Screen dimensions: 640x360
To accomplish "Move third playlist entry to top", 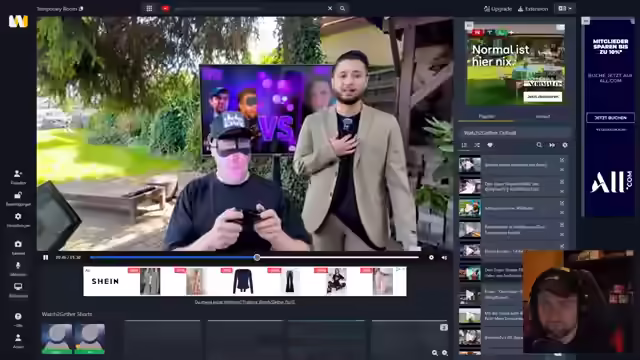I will [x=562, y=203].
